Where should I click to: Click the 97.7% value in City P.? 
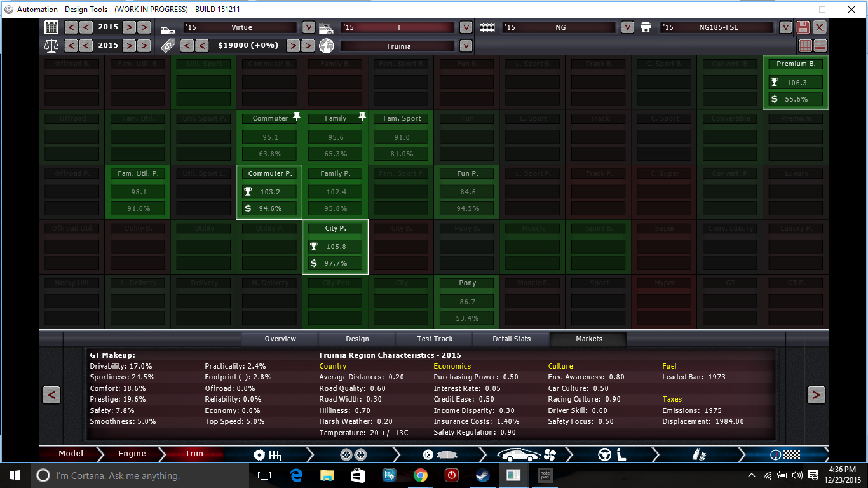tap(336, 263)
